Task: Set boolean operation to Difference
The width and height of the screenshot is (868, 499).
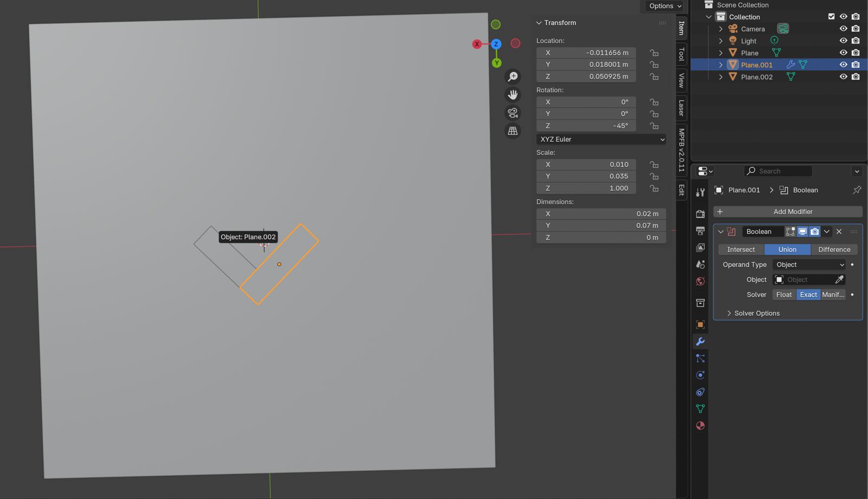Action: point(834,250)
